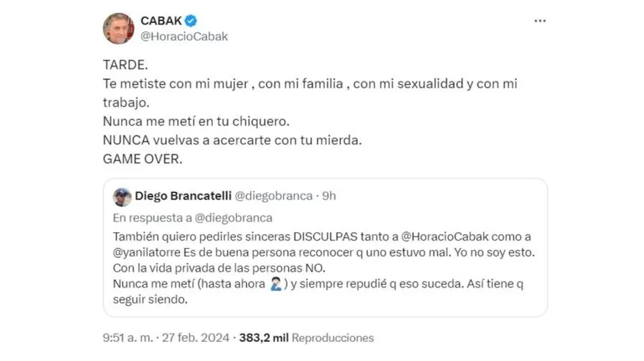Click the @HoracioCabak handle under the display name
The width and height of the screenshot is (644, 361).
pyautogui.click(x=184, y=36)
